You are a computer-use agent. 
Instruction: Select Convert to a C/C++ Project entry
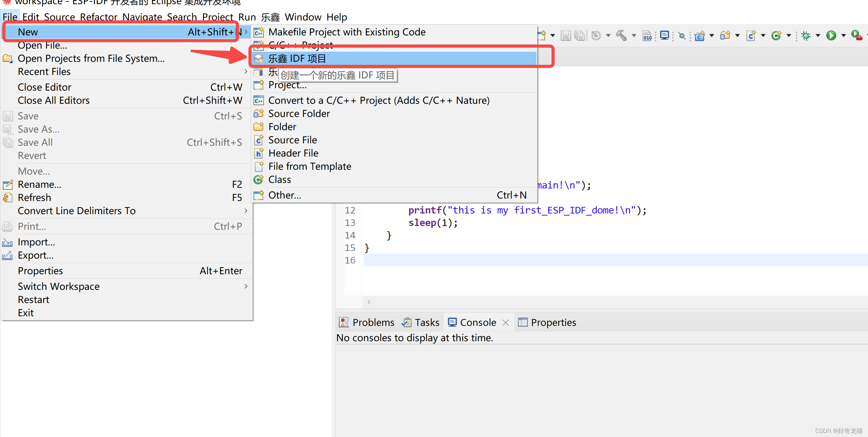(x=394, y=100)
